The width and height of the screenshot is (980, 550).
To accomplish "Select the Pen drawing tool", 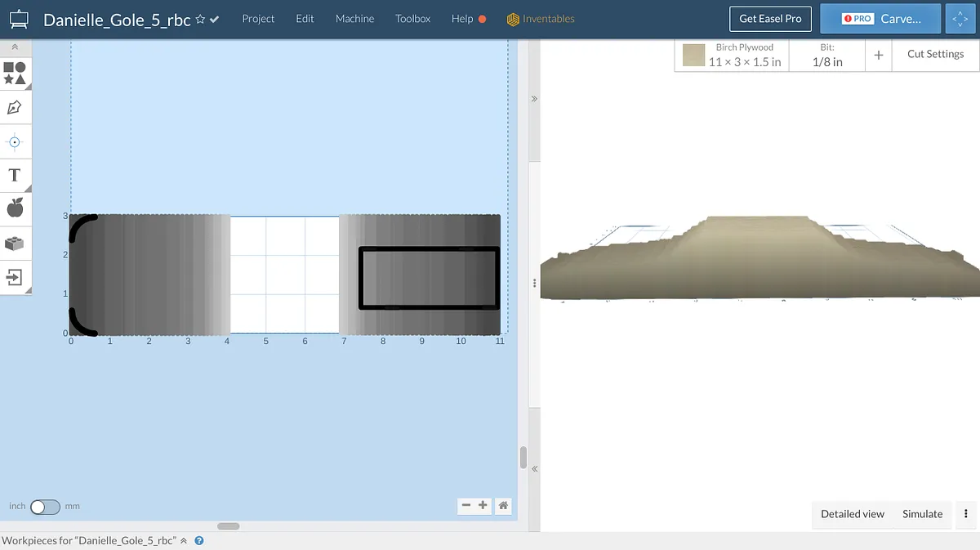I will (x=15, y=108).
